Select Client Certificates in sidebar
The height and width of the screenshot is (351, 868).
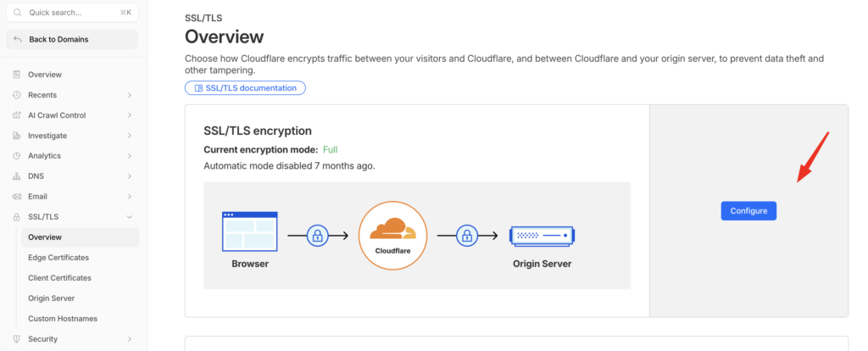pos(59,278)
